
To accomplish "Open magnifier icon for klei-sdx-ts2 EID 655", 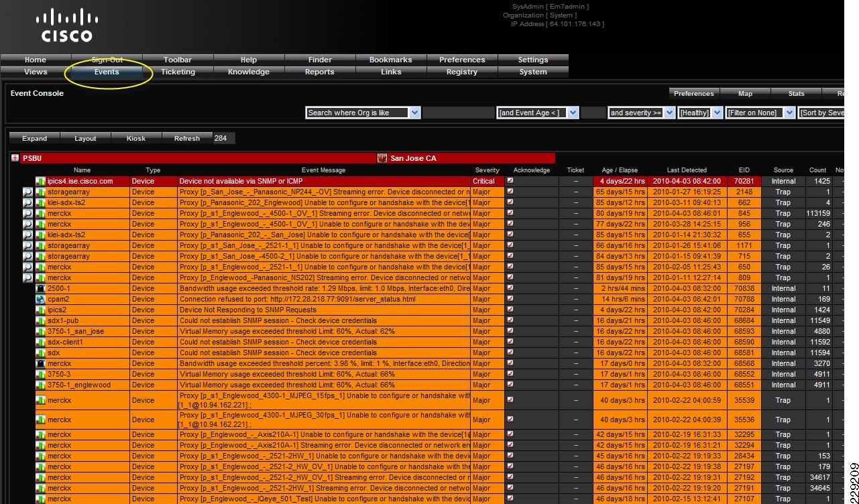I will click(x=27, y=235).
